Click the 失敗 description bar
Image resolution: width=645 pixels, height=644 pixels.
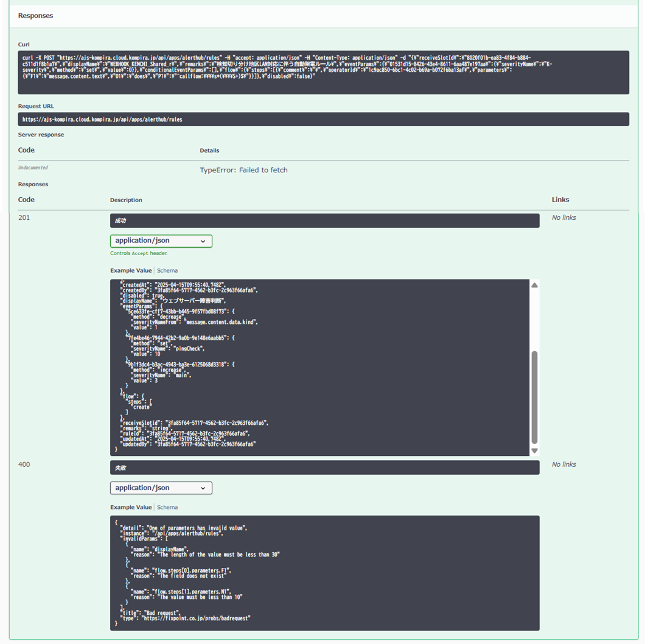[324, 467]
